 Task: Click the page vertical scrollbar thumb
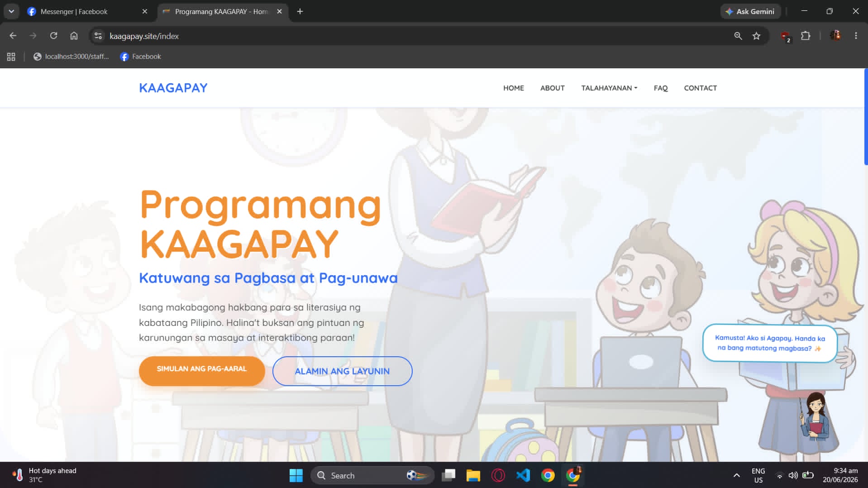[866, 117]
